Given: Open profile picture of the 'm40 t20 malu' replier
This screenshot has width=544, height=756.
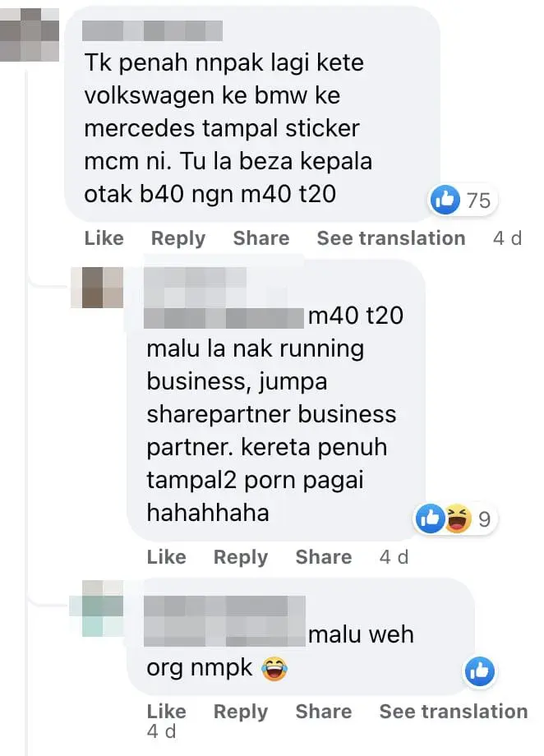Looking at the screenshot, I should click(97, 288).
